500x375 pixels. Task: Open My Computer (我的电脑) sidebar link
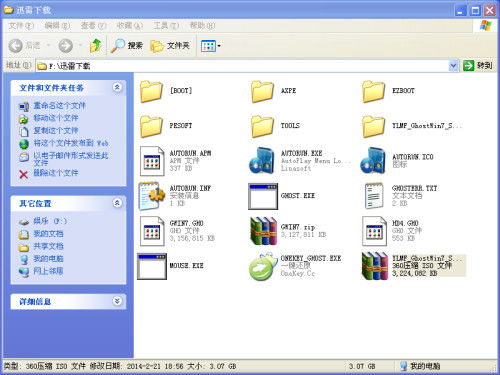[48, 259]
